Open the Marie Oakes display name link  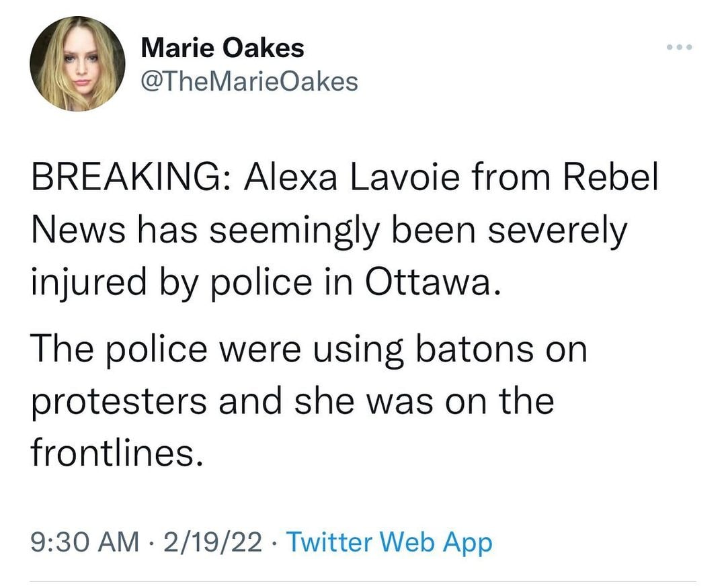point(223,48)
